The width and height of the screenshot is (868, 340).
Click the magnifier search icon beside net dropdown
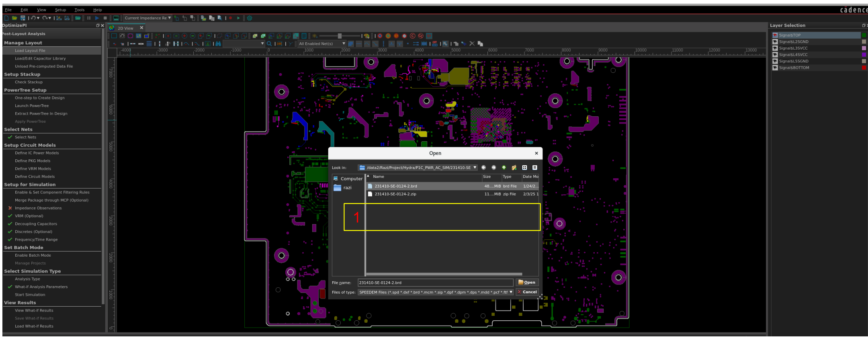[x=269, y=43]
